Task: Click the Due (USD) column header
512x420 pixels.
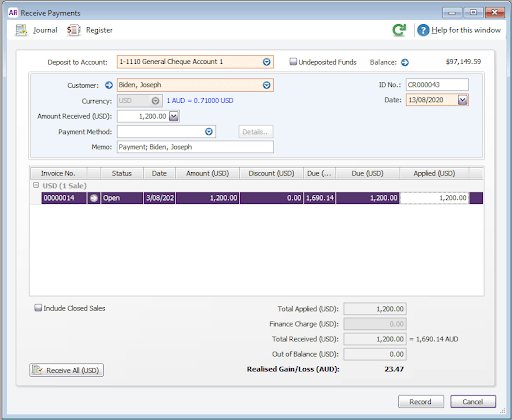Action: 367,173
